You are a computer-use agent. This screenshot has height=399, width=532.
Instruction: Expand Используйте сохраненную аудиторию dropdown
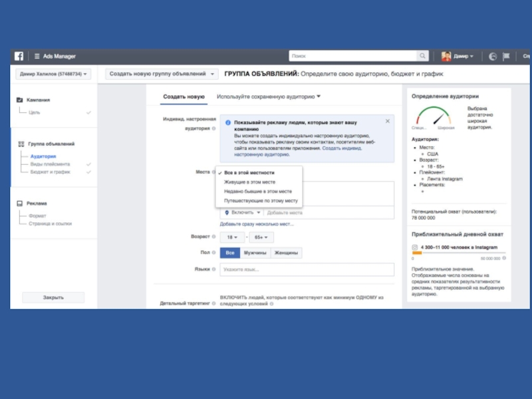pyautogui.click(x=269, y=96)
